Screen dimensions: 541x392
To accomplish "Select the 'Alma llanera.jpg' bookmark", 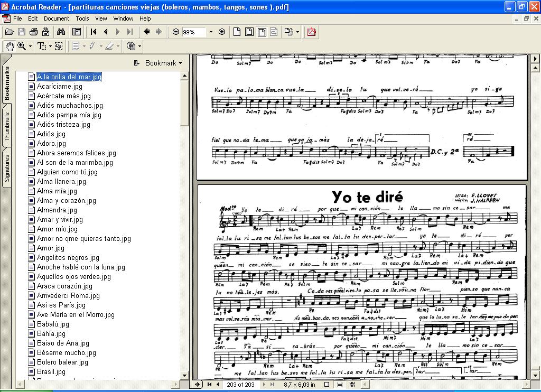I will [x=61, y=182].
